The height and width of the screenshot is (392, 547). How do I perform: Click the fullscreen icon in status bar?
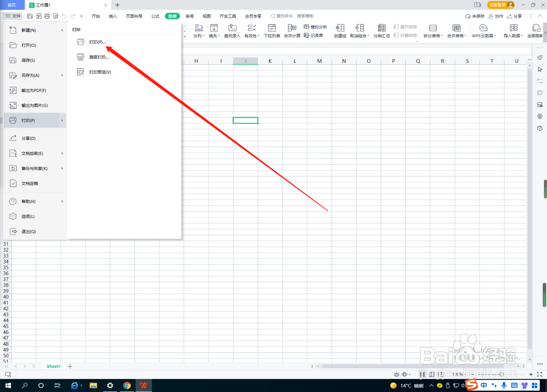pos(539,374)
